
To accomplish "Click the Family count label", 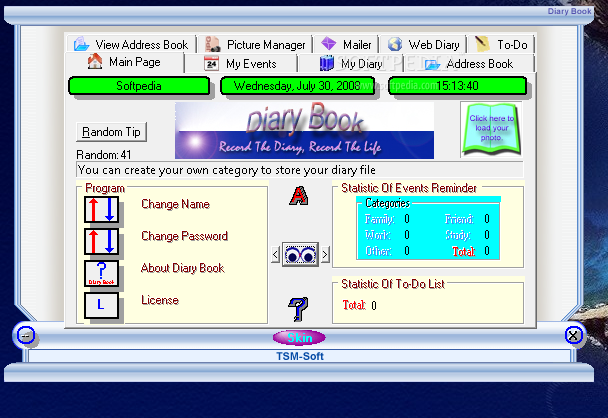I will (380, 219).
